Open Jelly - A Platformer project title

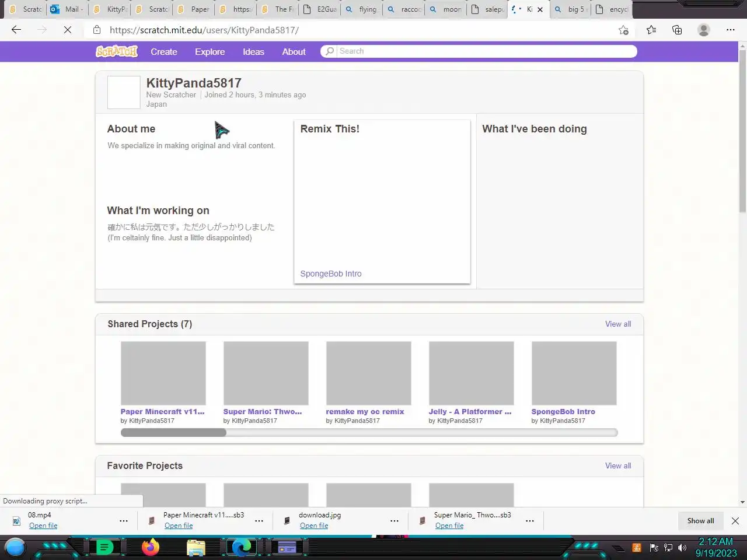pyautogui.click(x=470, y=411)
